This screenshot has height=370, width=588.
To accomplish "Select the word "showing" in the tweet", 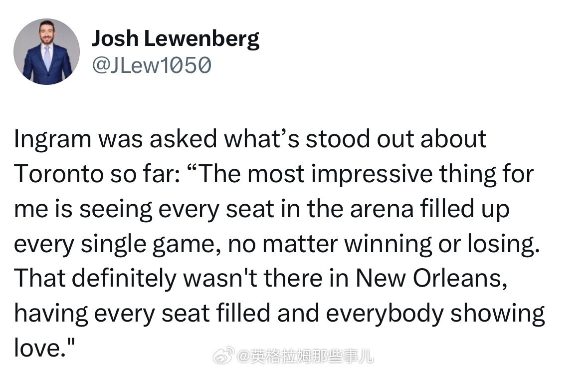I will point(497,314).
